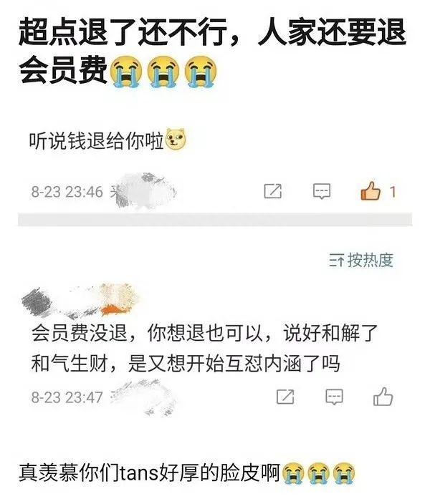Open comment starting 会员费没退
Screen dimensions: 430x504
coord(204,348)
